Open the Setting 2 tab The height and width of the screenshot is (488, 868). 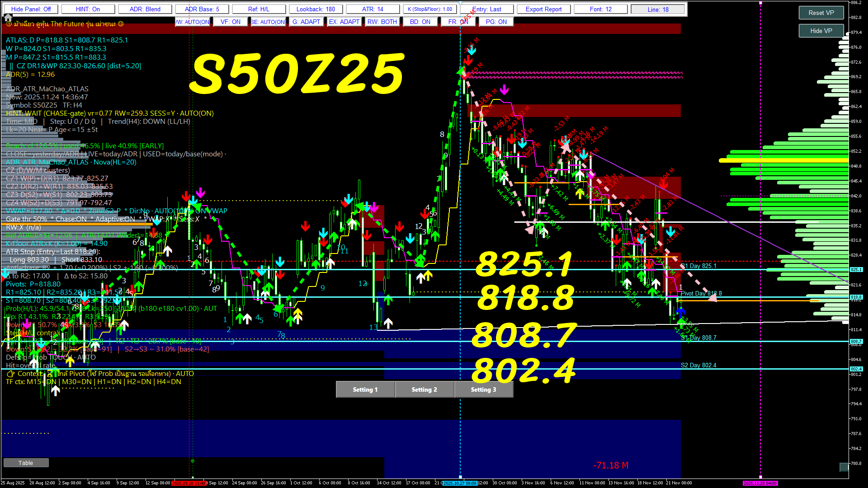[x=424, y=389]
